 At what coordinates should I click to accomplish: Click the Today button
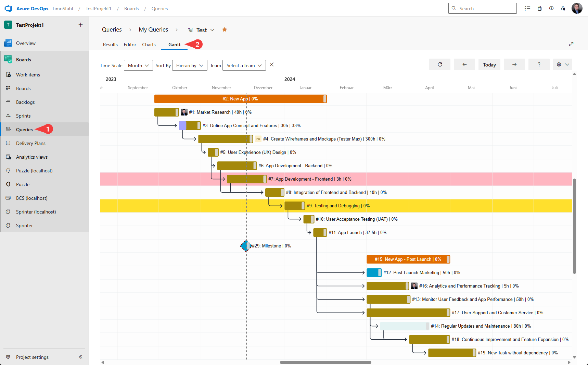[x=489, y=65]
